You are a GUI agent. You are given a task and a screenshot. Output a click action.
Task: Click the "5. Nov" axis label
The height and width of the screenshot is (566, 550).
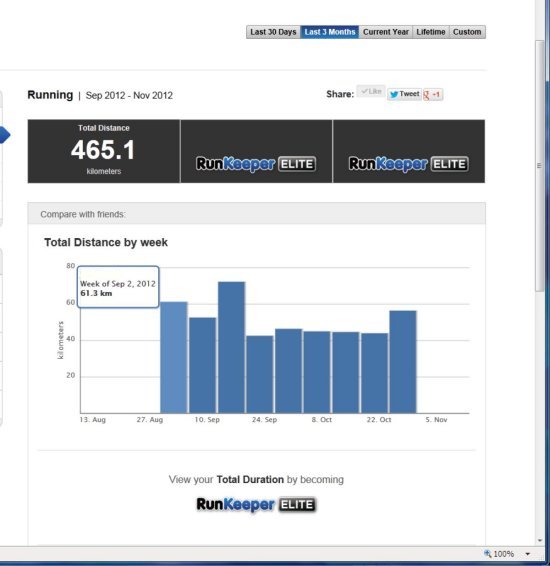click(x=436, y=420)
